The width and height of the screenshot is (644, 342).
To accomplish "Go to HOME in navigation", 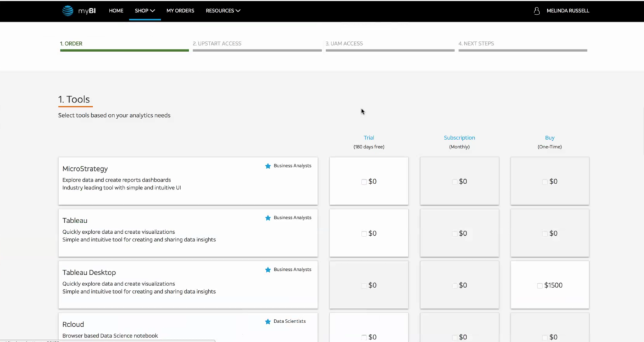I will (116, 11).
